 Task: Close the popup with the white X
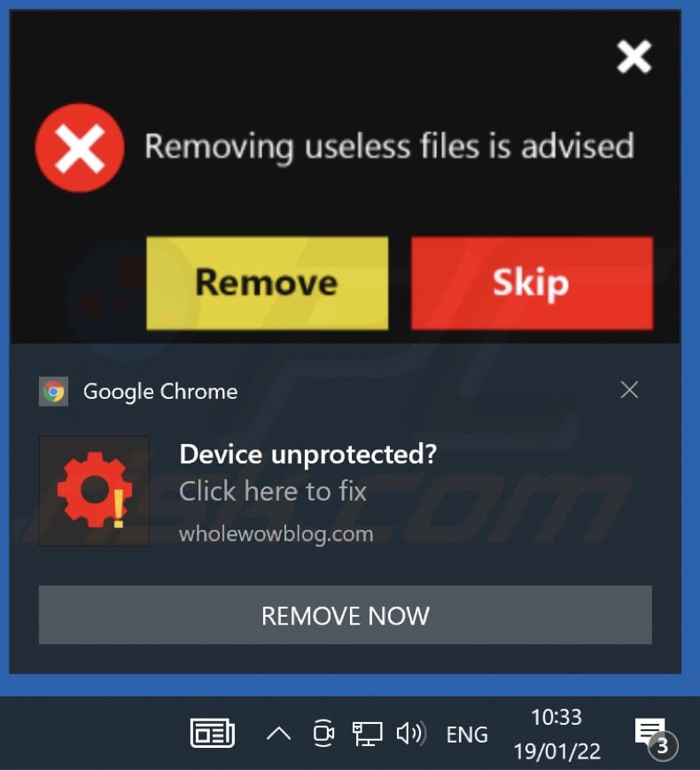[x=634, y=57]
